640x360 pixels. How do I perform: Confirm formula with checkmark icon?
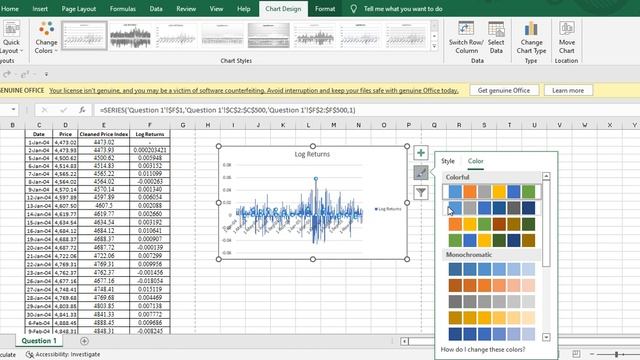tap(63, 110)
